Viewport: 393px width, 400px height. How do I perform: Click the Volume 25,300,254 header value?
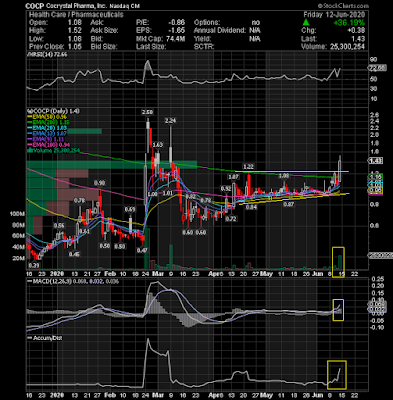pos(347,47)
